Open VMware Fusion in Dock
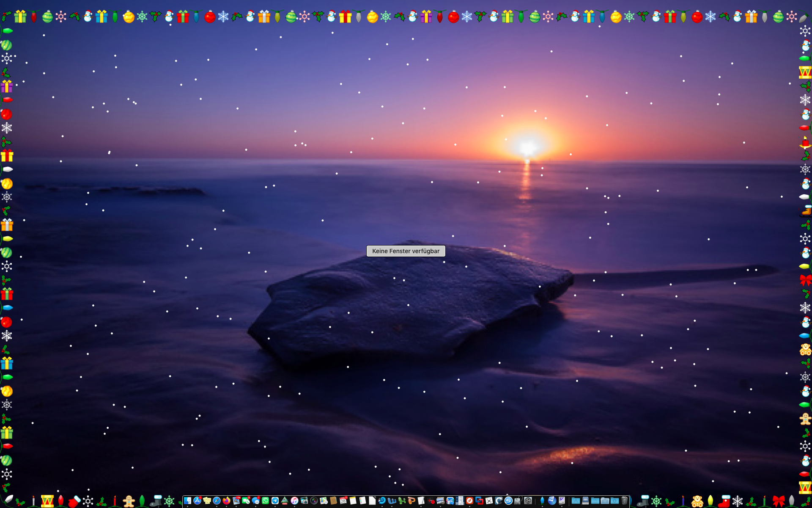 (479, 500)
